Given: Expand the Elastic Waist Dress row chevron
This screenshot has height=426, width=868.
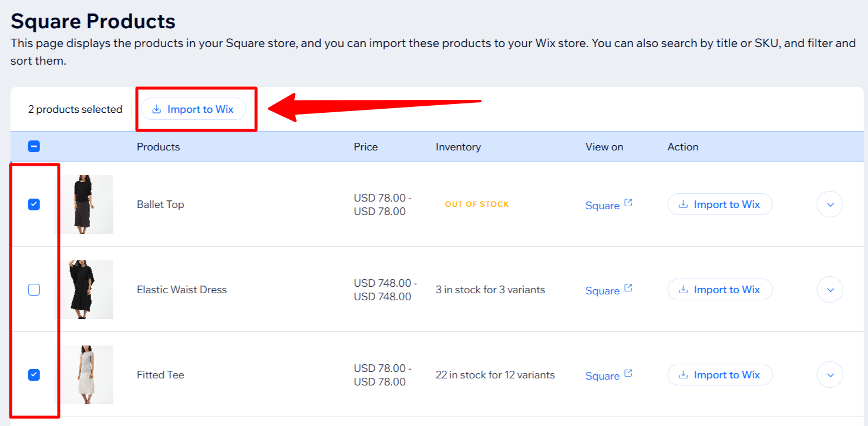Looking at the screenshot, I should [x=830, y=290].
